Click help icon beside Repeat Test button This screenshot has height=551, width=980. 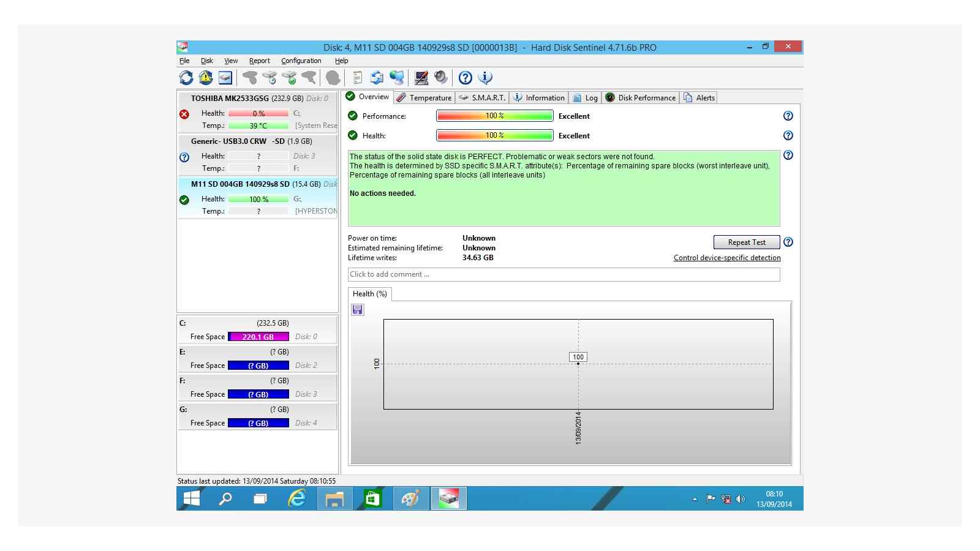[788, 242]
